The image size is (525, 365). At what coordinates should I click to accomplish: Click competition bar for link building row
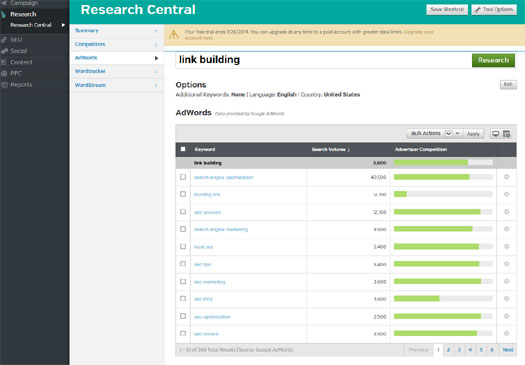pos(443,162)
